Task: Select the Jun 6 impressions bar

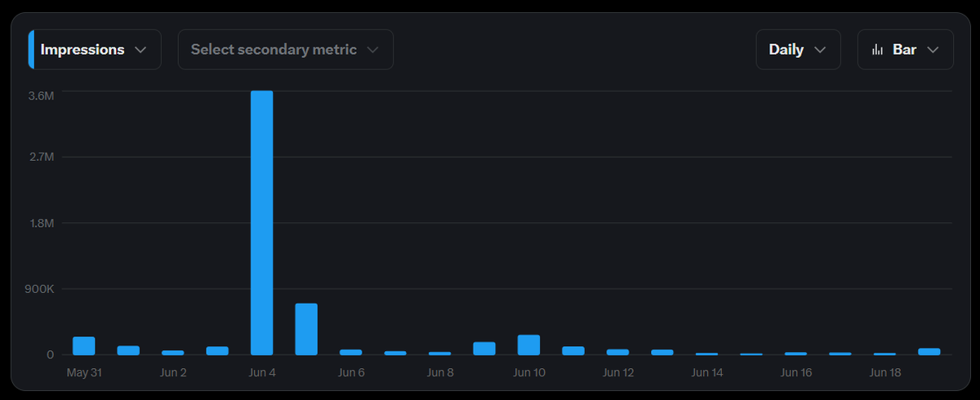Action: 351,352
